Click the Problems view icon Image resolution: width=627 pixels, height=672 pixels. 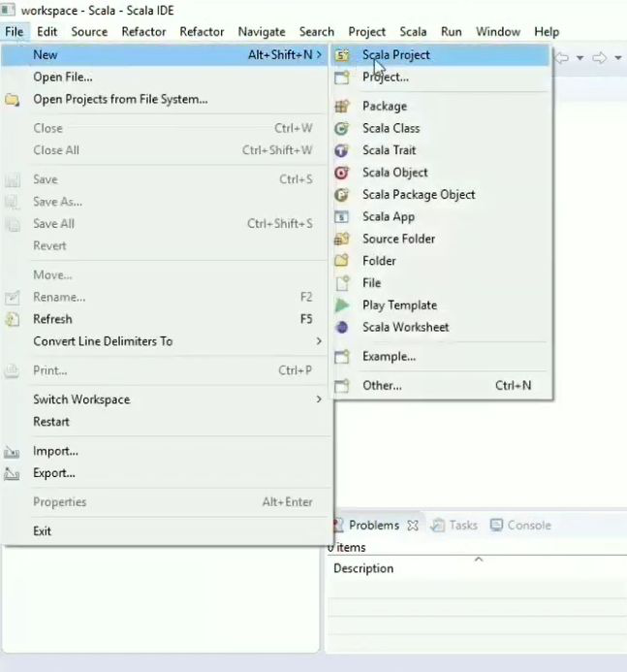[x=338, y=525]
